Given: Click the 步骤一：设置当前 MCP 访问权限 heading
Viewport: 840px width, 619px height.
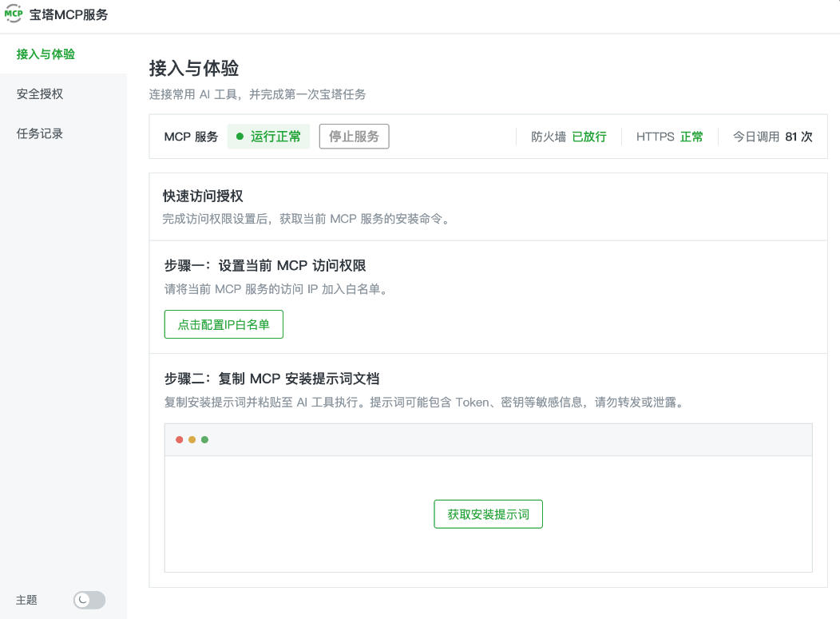Looking at the screenshot, I should 265,265.
